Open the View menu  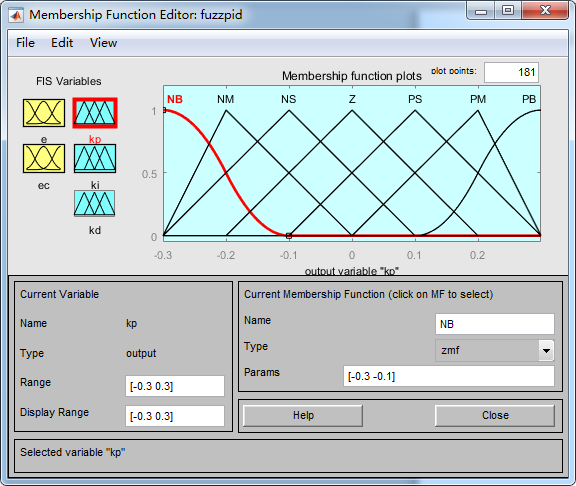(x=104, y=43)
